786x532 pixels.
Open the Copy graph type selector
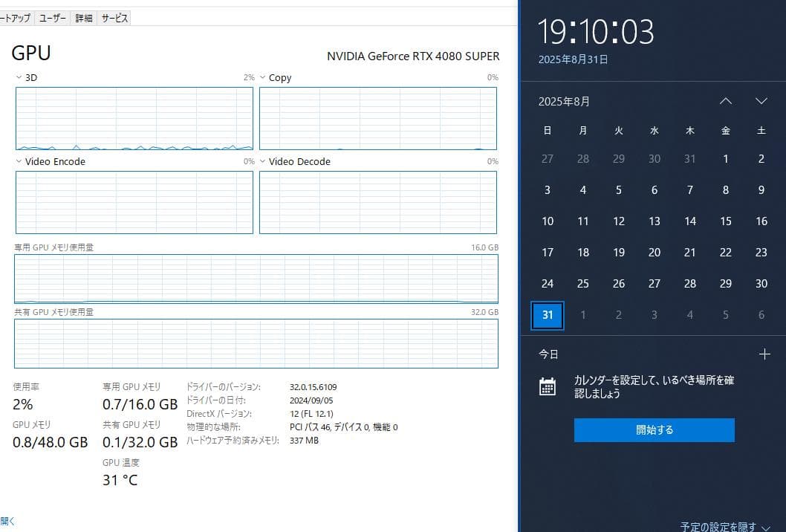tap(262, 77)
